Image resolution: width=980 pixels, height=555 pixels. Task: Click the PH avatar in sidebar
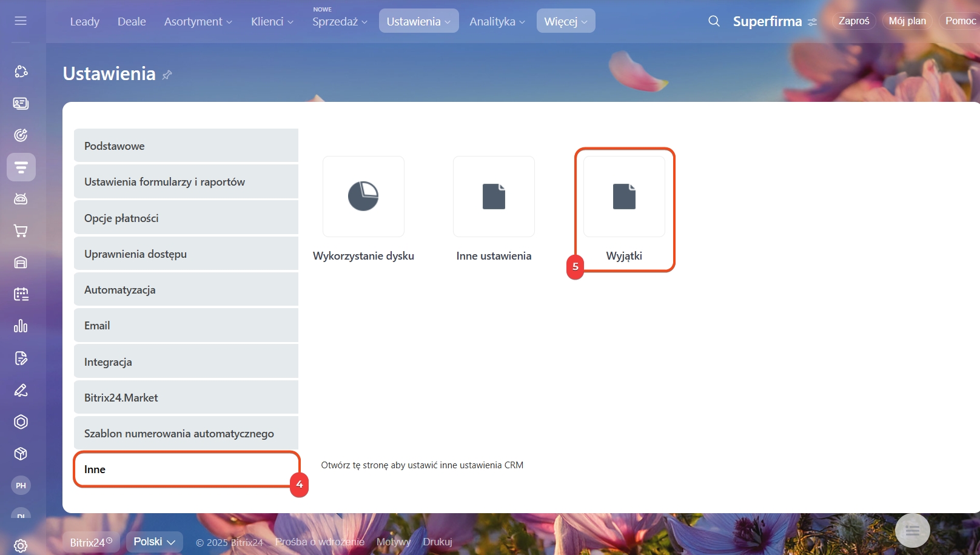coord(21,485)
